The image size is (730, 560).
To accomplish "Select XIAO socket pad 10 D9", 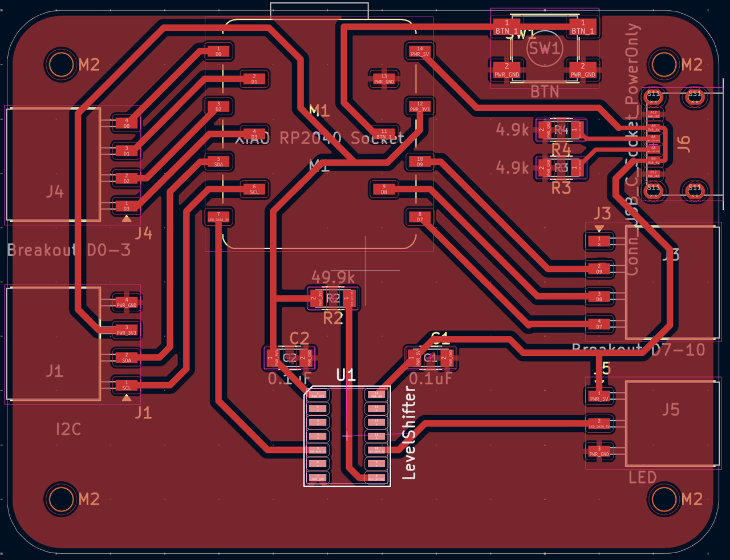I will [420, 161].
